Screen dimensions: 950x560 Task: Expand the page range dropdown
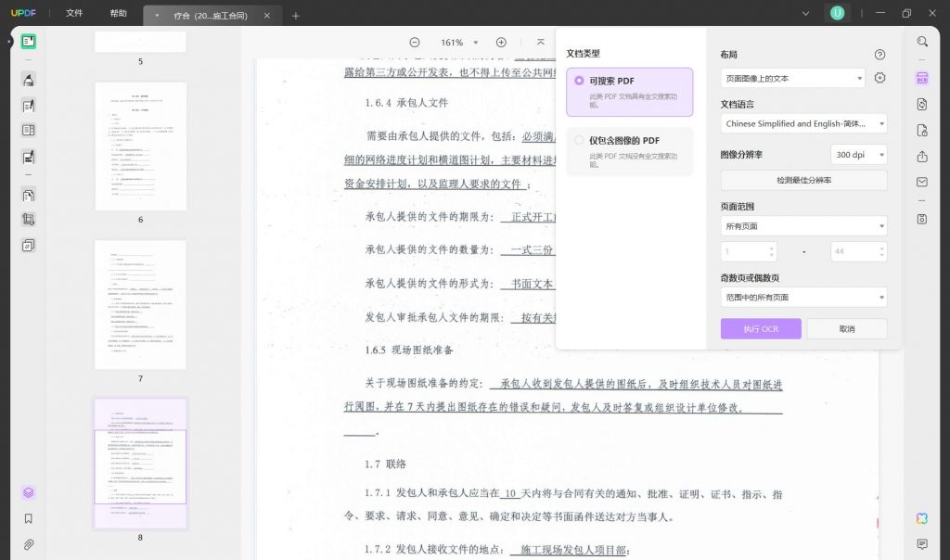(x=803, y=225)
